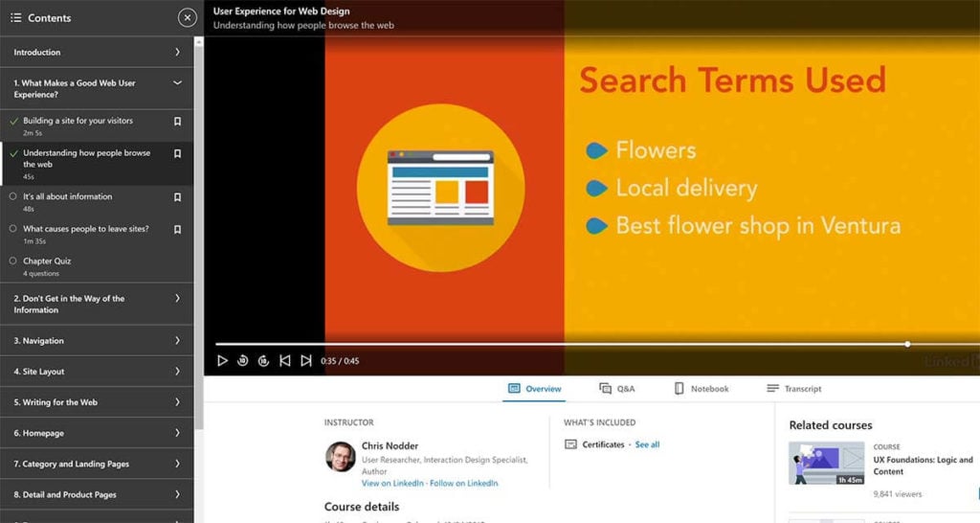
Task: Open the UX Foundations related course thumbnail
Action: click(x=827, y=463)
